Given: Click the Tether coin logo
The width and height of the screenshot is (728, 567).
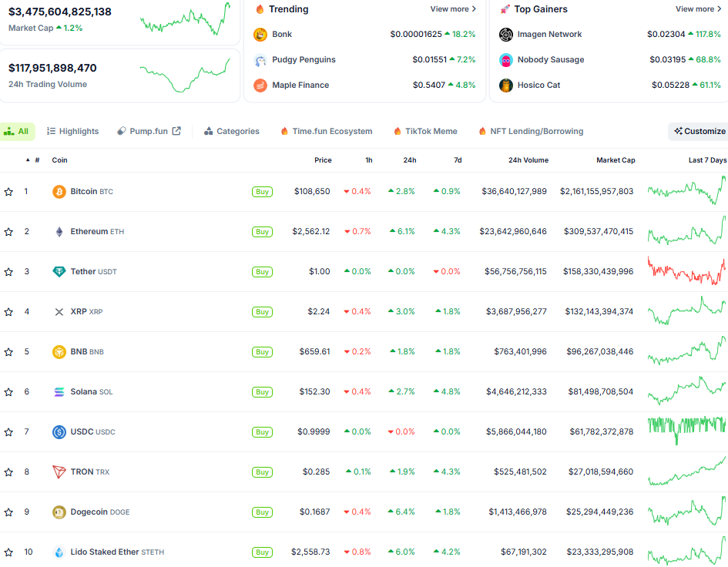Looking at the screenshot, I should (59, 271).
